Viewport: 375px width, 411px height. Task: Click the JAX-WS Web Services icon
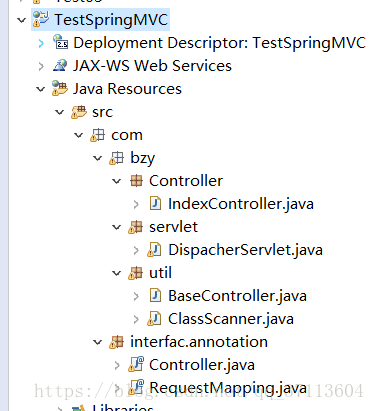(x=60, y=65)
